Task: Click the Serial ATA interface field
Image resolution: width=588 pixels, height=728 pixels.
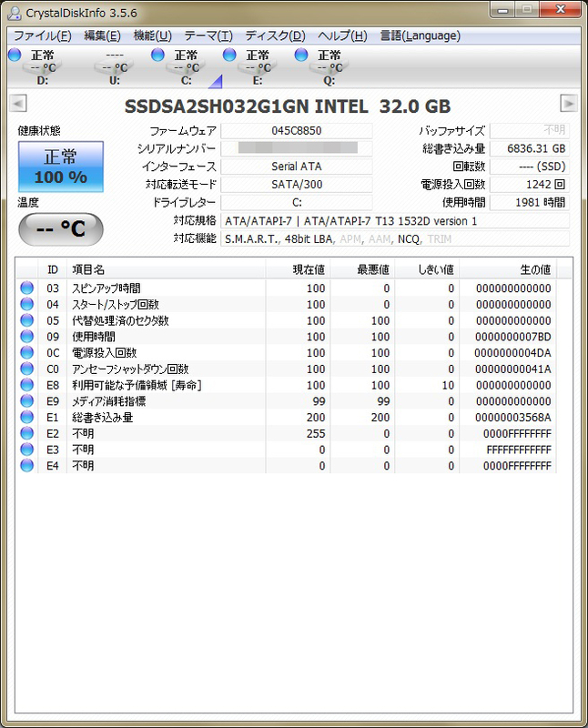Action: pos(297,167)
